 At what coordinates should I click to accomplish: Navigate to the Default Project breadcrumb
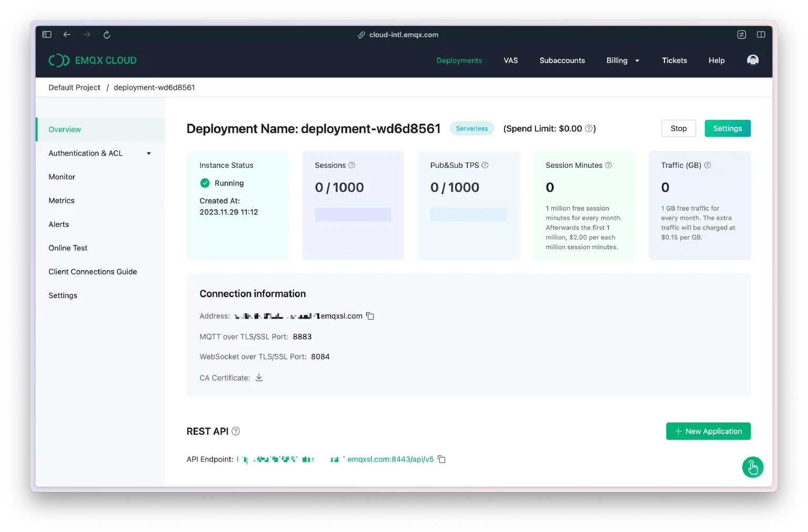point(74,88)
